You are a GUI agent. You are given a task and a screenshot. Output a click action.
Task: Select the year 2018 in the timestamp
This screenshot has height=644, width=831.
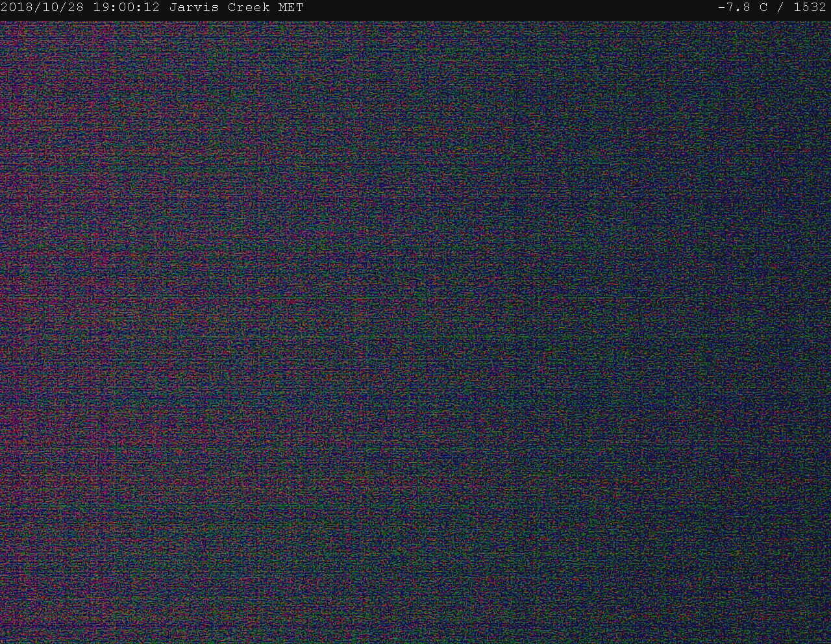pyautogui.click(x=18, y=8)
